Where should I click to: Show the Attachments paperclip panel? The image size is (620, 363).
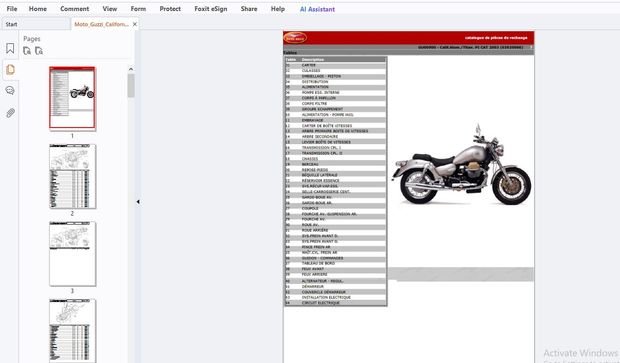[x=10, y=113]
